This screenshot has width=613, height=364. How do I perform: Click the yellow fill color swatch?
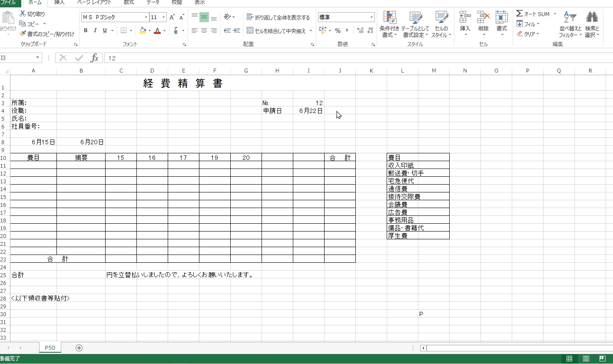pyautogui.click(x=142, y=30)
